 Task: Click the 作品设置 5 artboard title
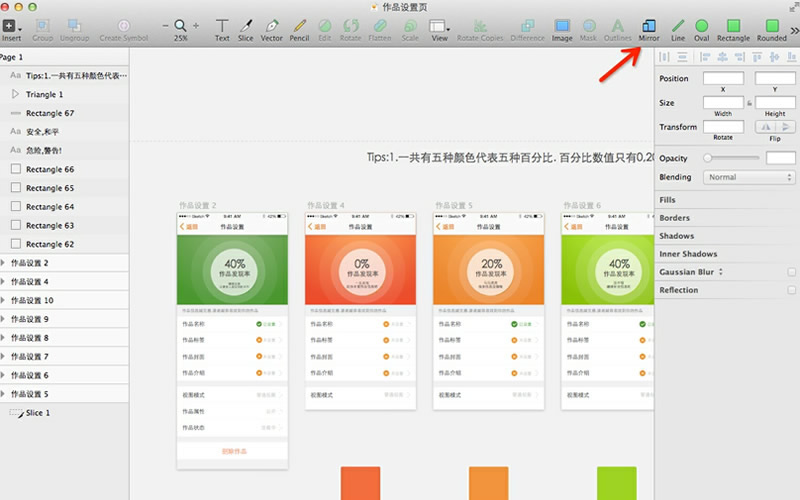pyautogui.click(x=454, y=205)
